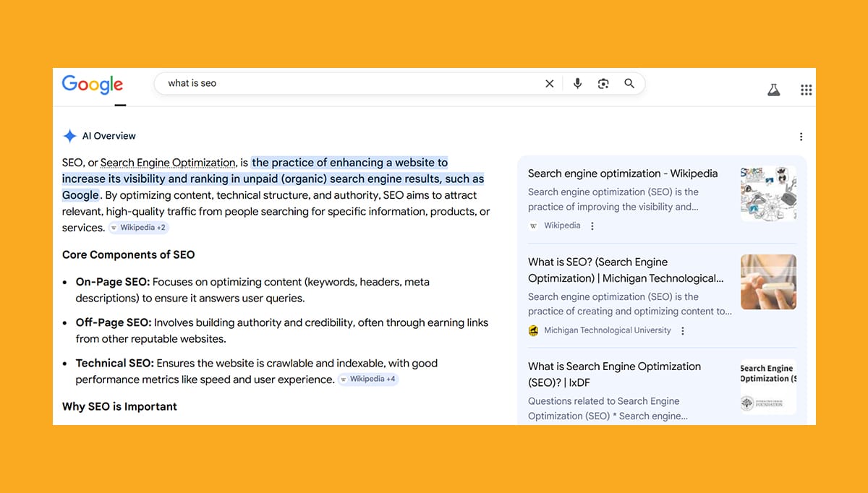The image size is (868, 493).
Task: Click the highlighted 'the practice of enhancing a website' text
Action: point(349,163)
